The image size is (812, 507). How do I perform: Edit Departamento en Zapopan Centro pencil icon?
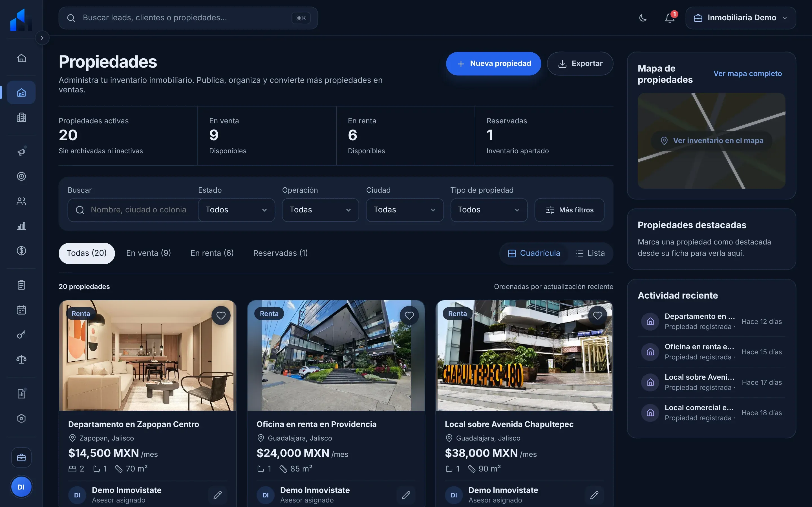coord(218,495)
